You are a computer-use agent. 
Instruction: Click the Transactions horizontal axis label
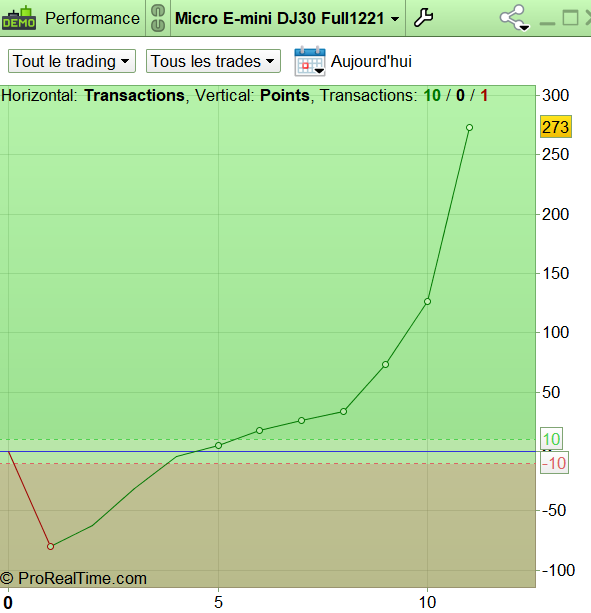tap(134, 95)
